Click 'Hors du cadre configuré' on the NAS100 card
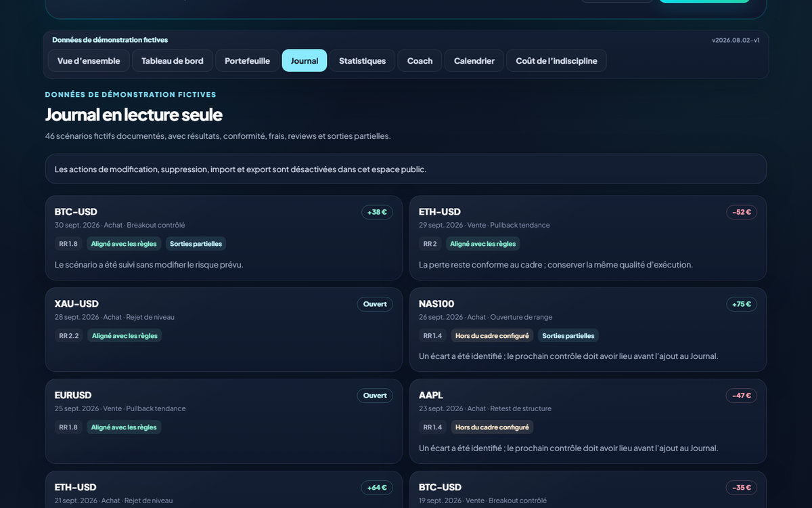The height and width of the screenshot is (508, 812). pos(492,335)
